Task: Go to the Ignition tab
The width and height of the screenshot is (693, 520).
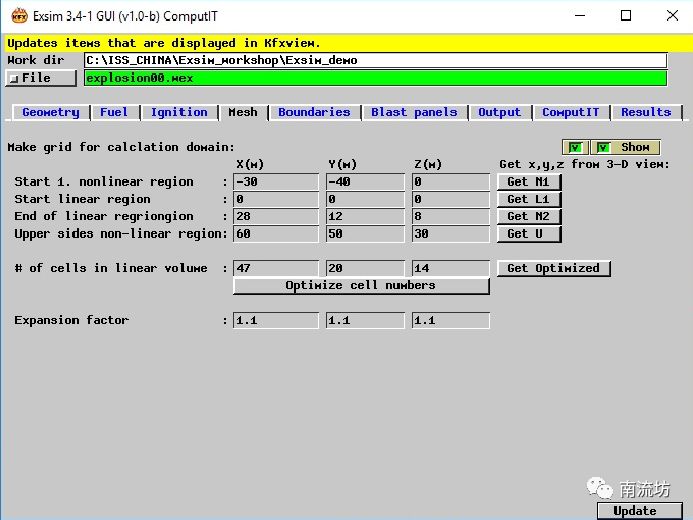Action: point(179,112)
